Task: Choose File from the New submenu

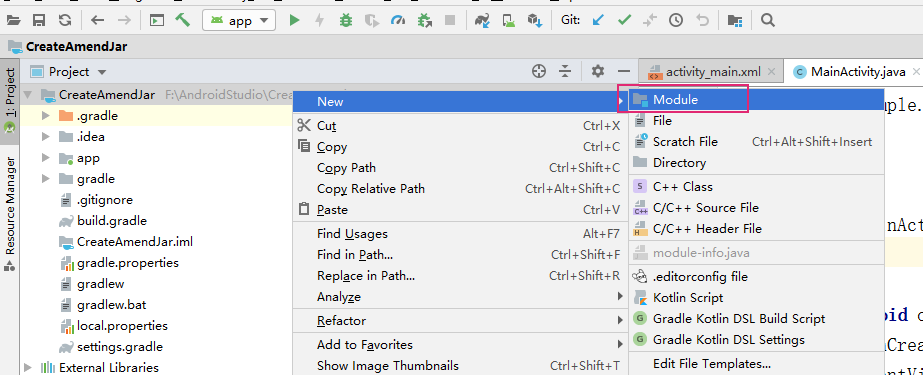Action: coord(756,121)
